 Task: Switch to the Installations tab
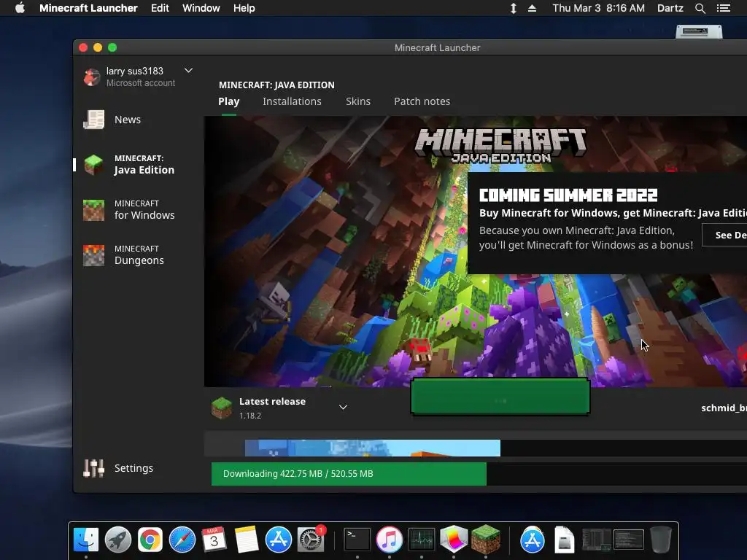pyautogui.click(x=292, y=101)
